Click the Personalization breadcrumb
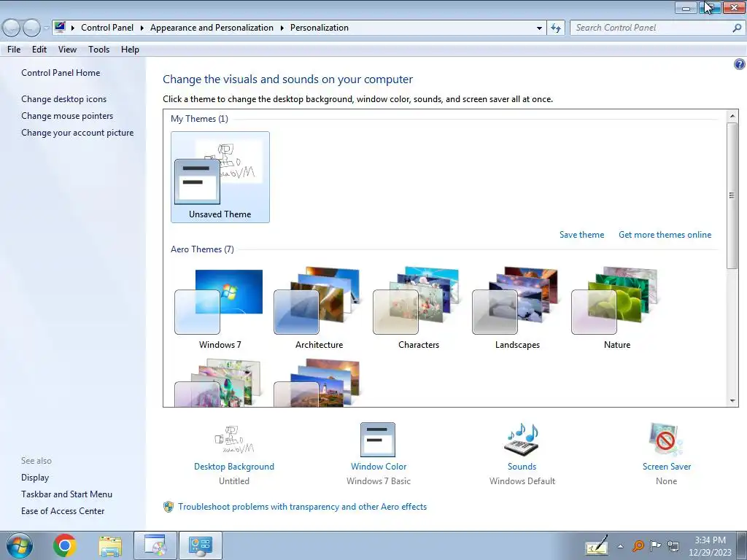The width and height of the screenshot is (747, 560). tap(320, 28)
